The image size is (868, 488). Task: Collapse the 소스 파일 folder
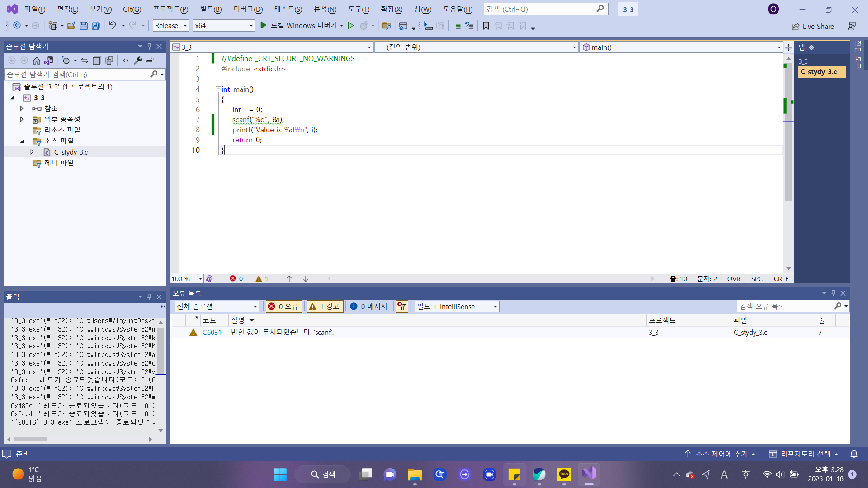[x=22, y=141]
